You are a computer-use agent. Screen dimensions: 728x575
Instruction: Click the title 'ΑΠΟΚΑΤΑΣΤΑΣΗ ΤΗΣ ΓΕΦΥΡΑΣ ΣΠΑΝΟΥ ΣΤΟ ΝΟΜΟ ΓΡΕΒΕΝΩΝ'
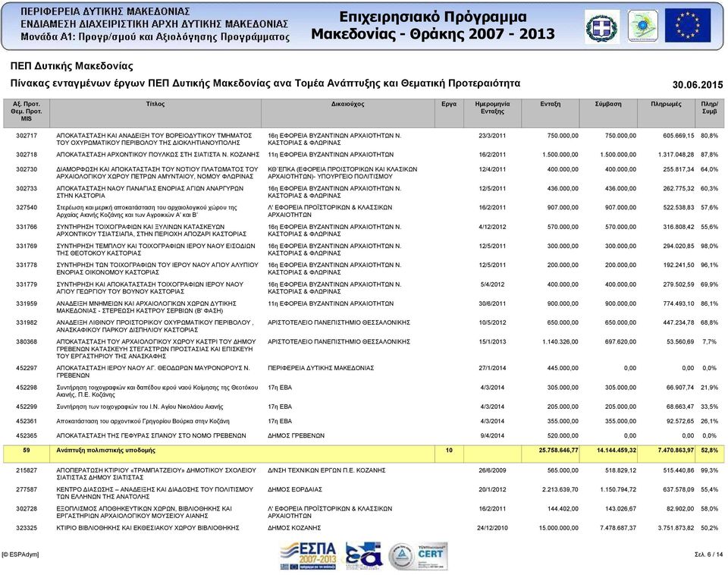click(151, 436)
